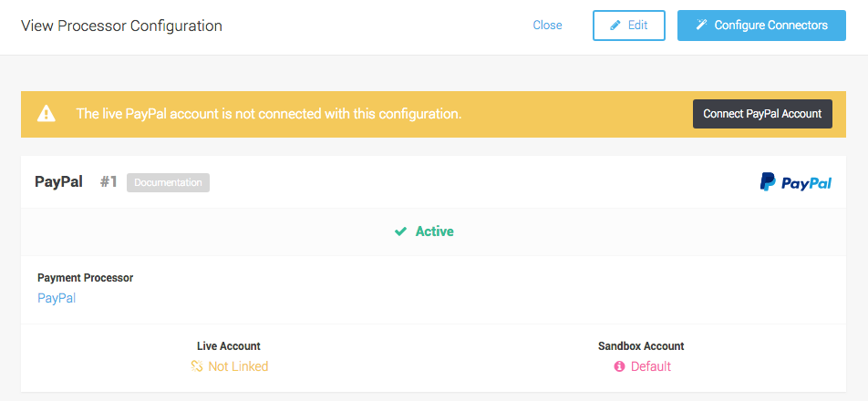Viewport: 868px width, 401px height.
Task: Click the warning triangle icon in yellow banner
Action: (x=46, y=114)
